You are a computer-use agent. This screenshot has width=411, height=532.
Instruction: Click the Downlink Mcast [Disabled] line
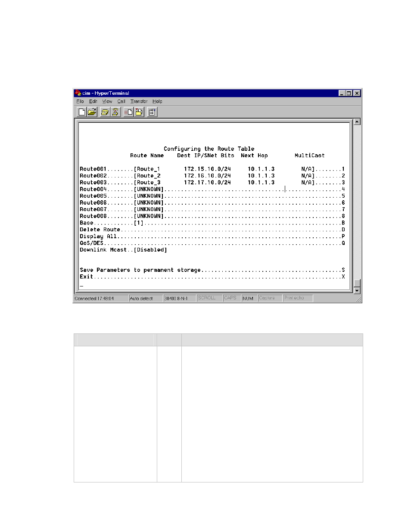click(x=123, y=250)
